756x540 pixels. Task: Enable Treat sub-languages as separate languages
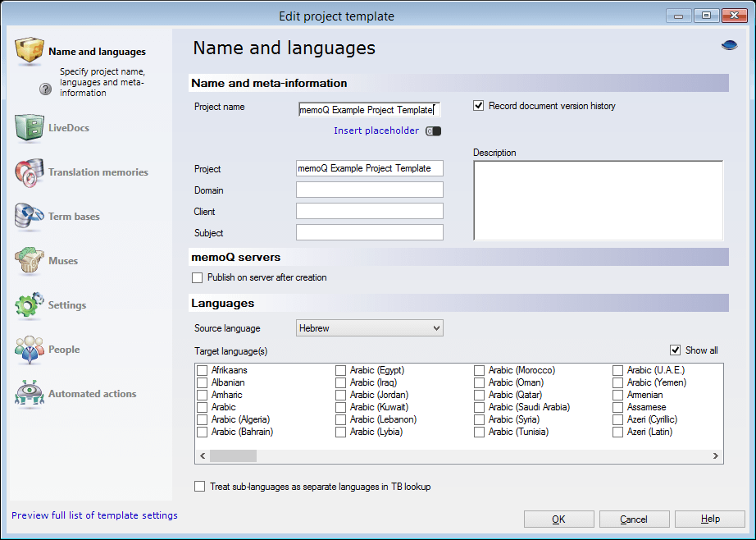tap(199, 487)
